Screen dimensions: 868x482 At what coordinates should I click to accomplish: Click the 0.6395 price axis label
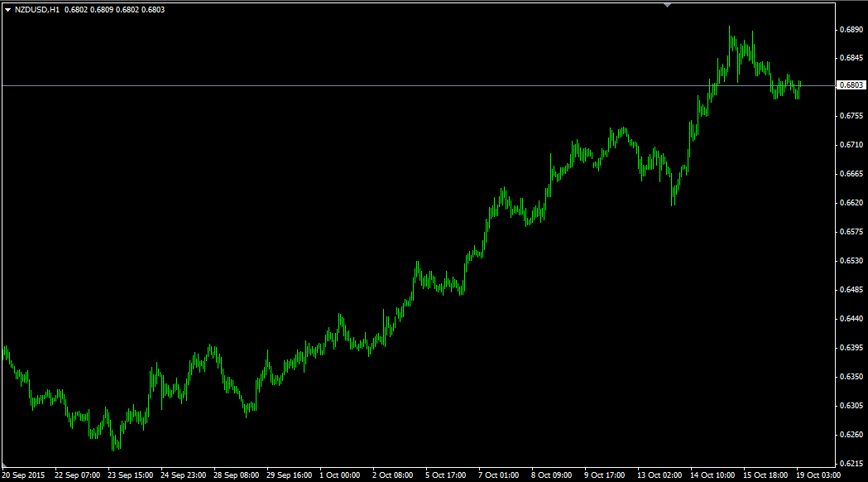click(x=851, y=347)
